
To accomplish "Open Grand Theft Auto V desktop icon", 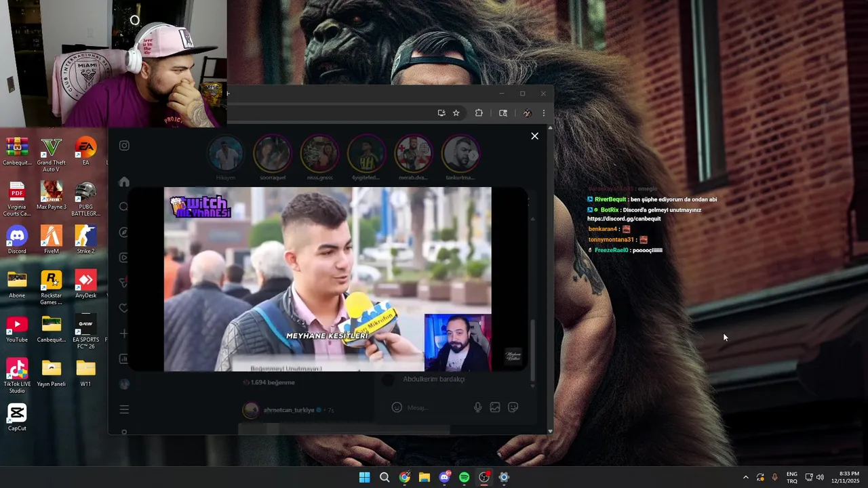I will pyautogui.click(x=52, y=155).
